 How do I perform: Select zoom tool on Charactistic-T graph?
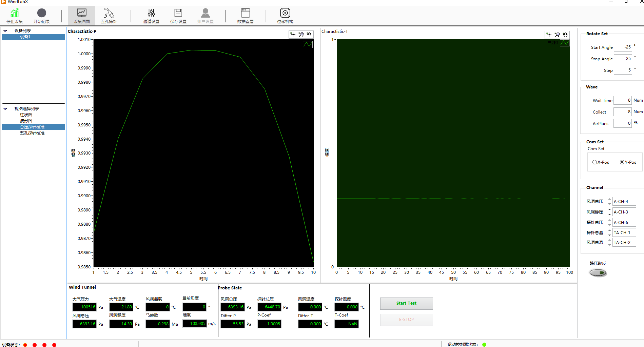557,35
